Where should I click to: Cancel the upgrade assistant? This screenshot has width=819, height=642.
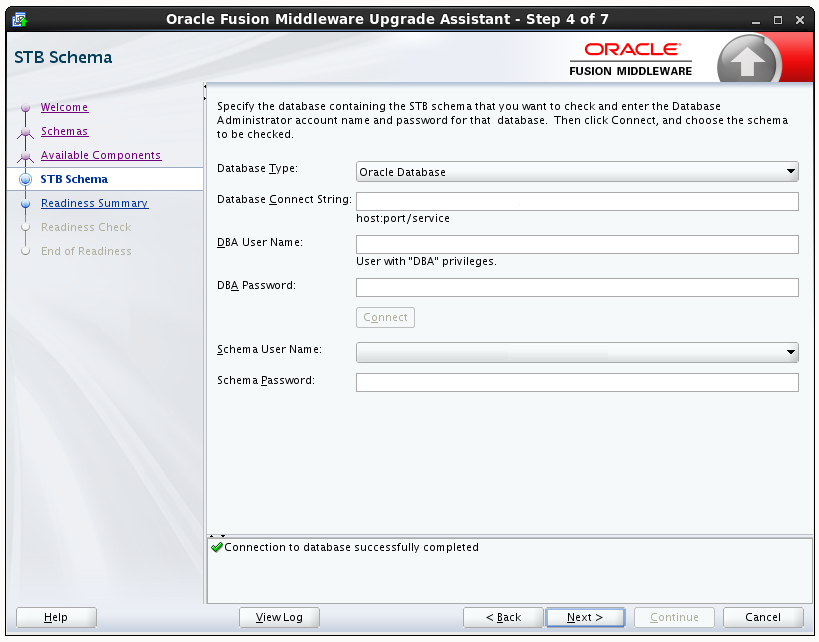tap(763, 617)
